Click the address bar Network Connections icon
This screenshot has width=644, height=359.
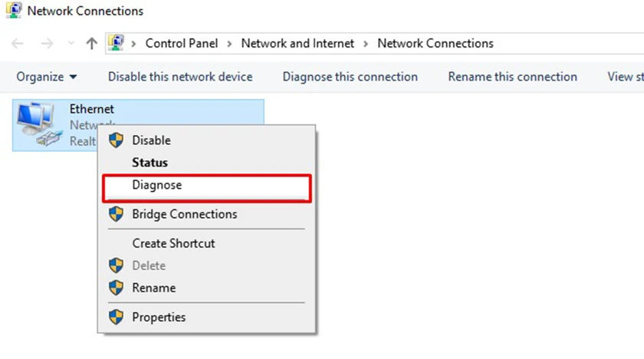pyautogui.click(x=116, y=43)
